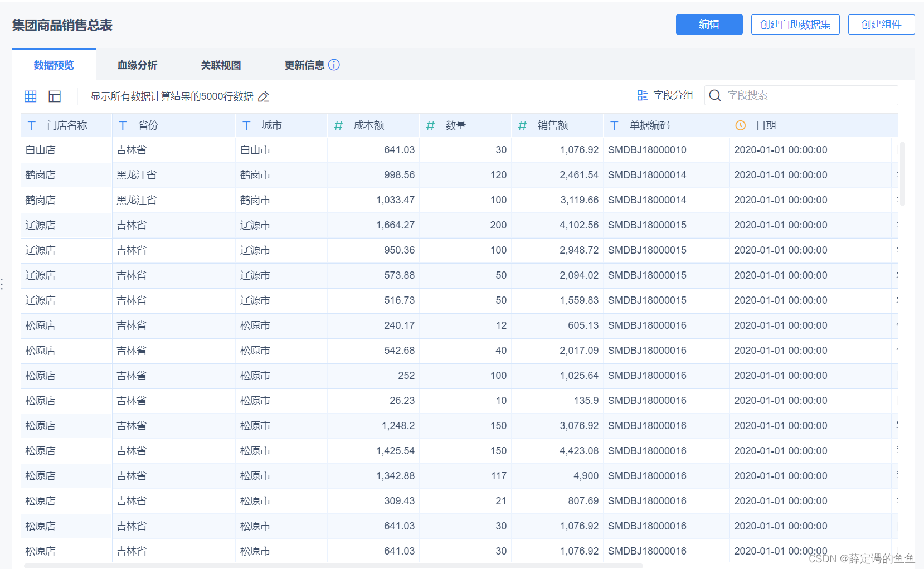Click the text type icon of 城市
Image resolution: width=924 pixels, height=569 pixels.
point(246,126)
